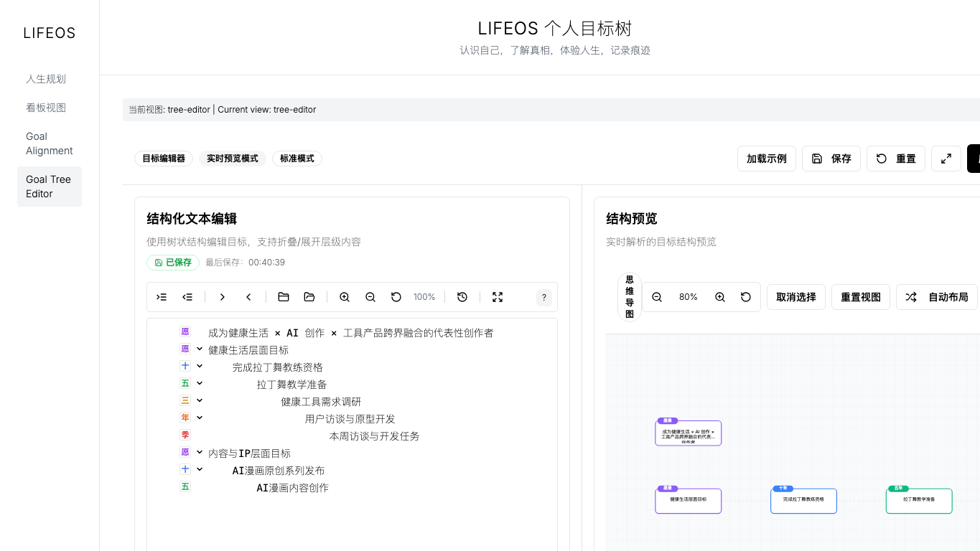
Task: Switch to the Goal Alignment sidebar view
Action: click(49, 143)
